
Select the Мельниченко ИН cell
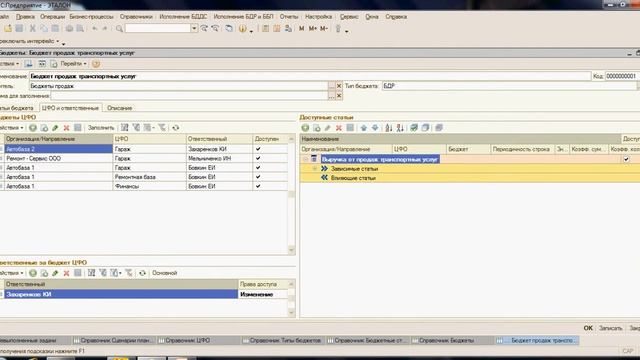[x=219, y=158]
